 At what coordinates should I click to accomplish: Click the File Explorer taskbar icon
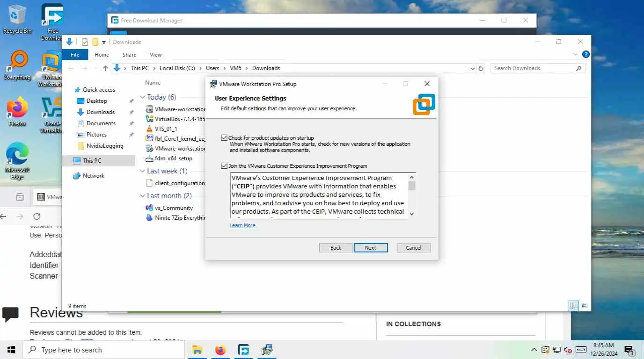(198, 350)
